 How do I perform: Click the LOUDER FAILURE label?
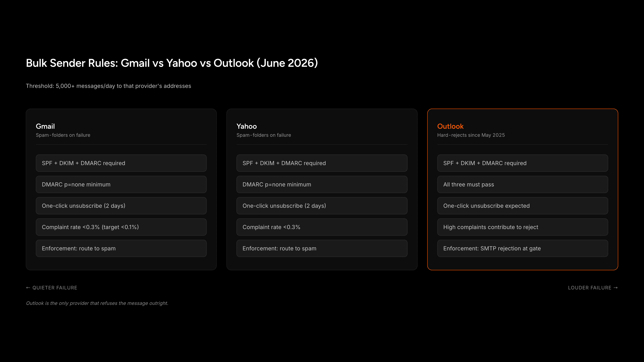pos(593,288)
